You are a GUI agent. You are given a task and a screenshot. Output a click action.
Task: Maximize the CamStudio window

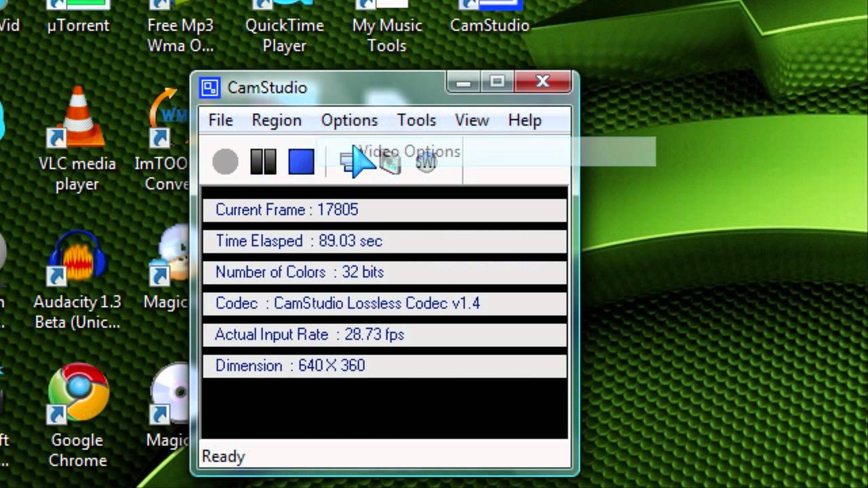coord(498,83)
